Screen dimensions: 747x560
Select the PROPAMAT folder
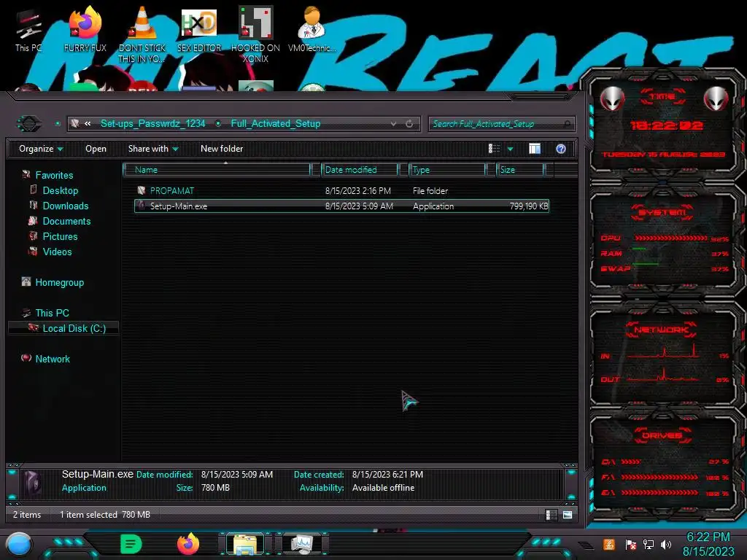tap(341, 191)
